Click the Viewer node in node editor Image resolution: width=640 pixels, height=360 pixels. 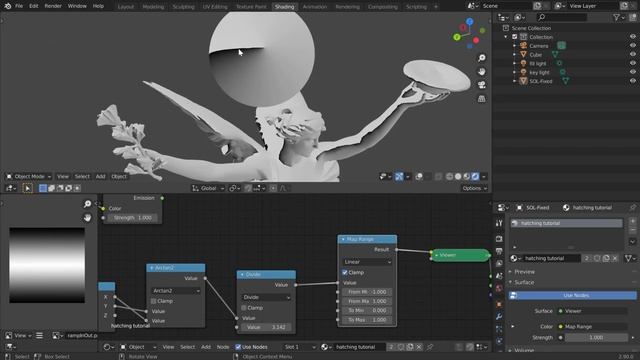pyautogui.click(x=460, y=255)
